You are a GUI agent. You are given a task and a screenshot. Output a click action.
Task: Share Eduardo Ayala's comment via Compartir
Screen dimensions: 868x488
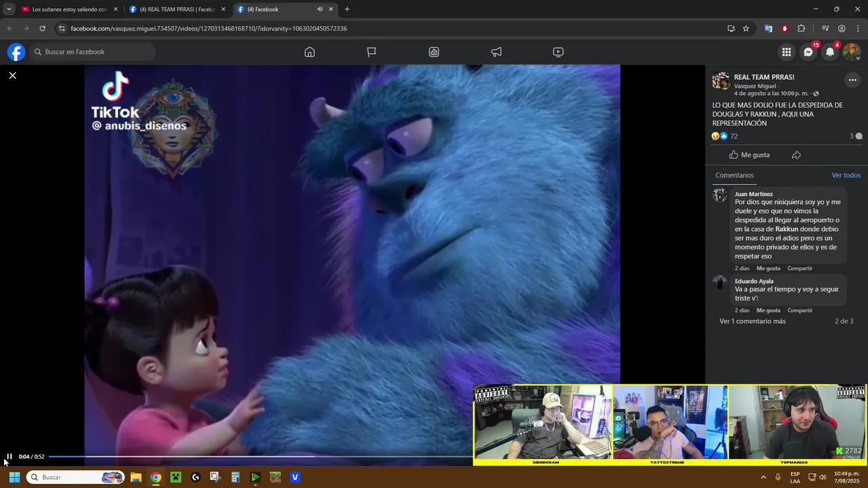point(800,310)
